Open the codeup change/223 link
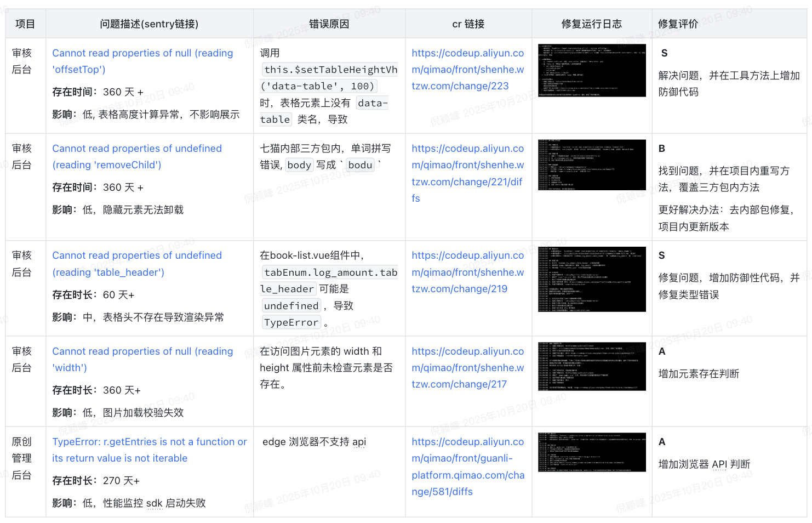The height and width of the screenshot is (523, 812). pos(467,70)
